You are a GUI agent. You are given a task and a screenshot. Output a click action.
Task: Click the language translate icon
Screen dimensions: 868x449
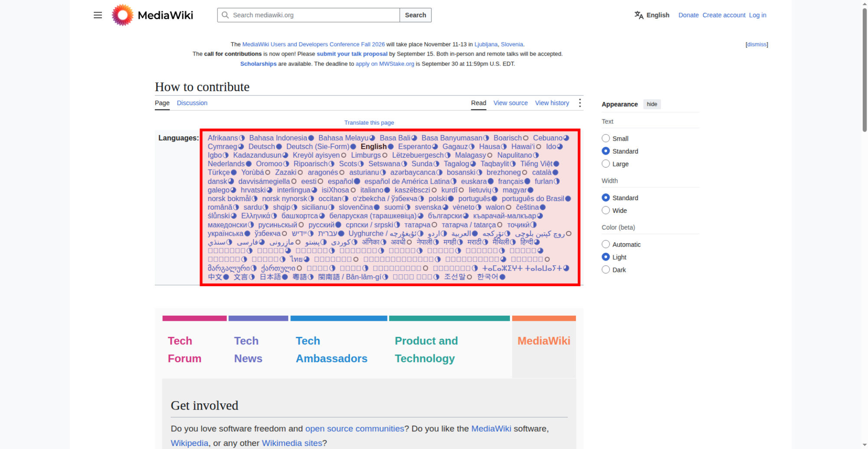click(x=639, y=15)
